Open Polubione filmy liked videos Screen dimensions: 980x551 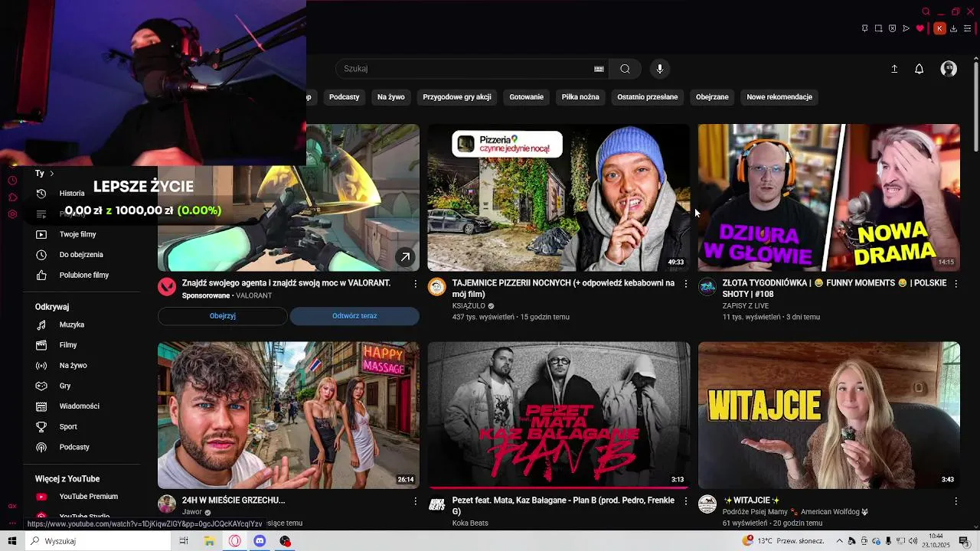click(84, 275)
